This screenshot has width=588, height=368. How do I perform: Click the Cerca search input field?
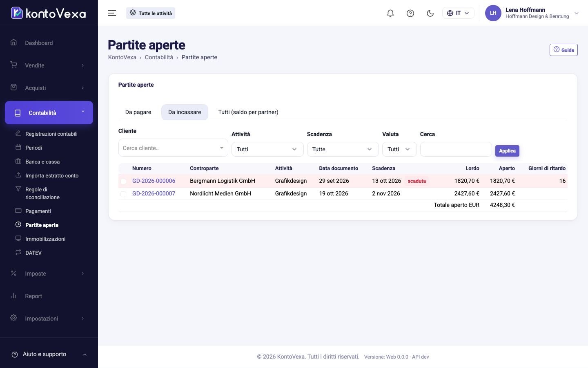456,149
